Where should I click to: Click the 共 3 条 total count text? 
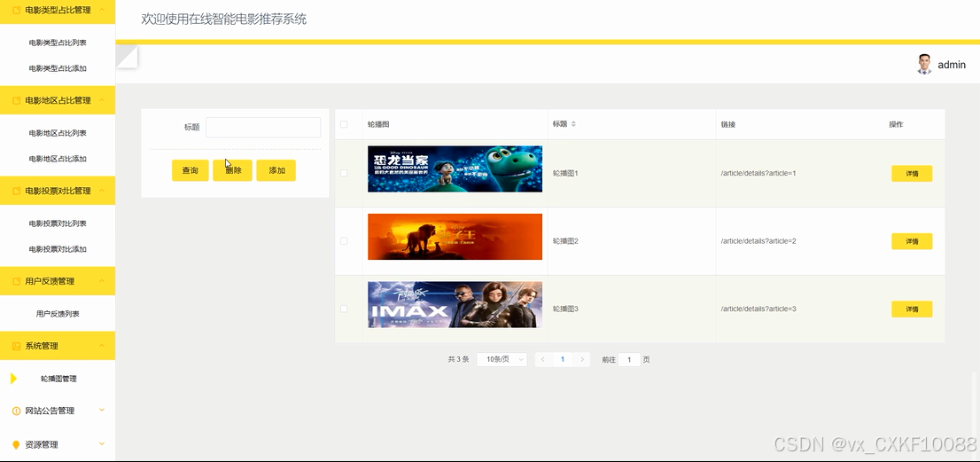point(458,359)
